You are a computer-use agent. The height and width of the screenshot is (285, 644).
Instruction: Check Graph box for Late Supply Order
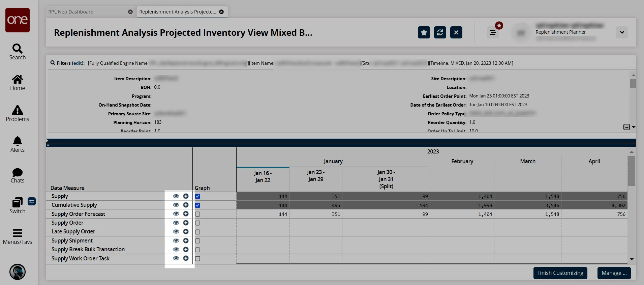click(197, 232)
